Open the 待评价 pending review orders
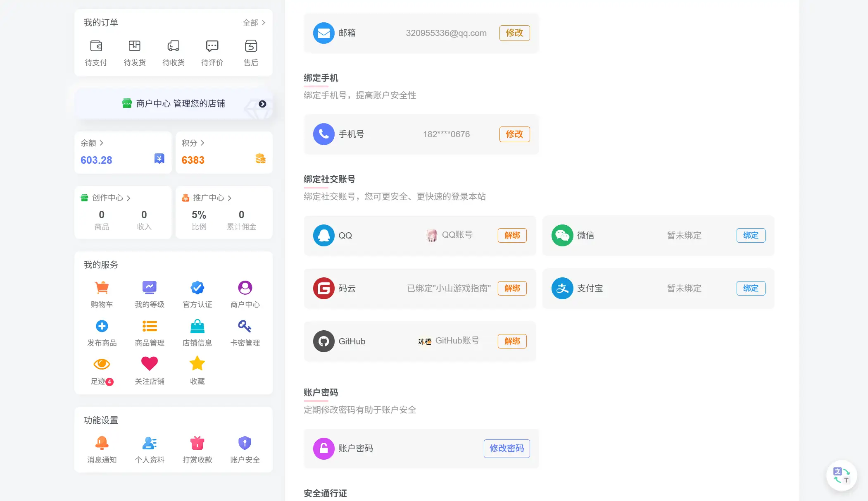The height and width of the screenshot is (501, 868). [212, 53]
